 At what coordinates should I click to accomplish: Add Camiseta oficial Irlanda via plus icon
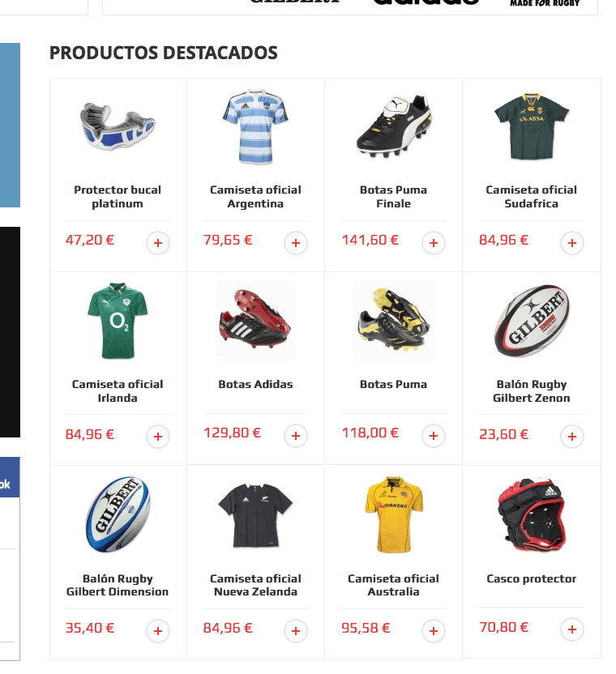(x=158, y=437)
